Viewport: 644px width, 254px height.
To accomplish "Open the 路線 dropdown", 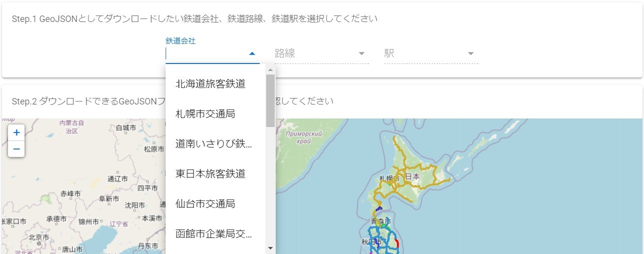I will click(322, 53).
